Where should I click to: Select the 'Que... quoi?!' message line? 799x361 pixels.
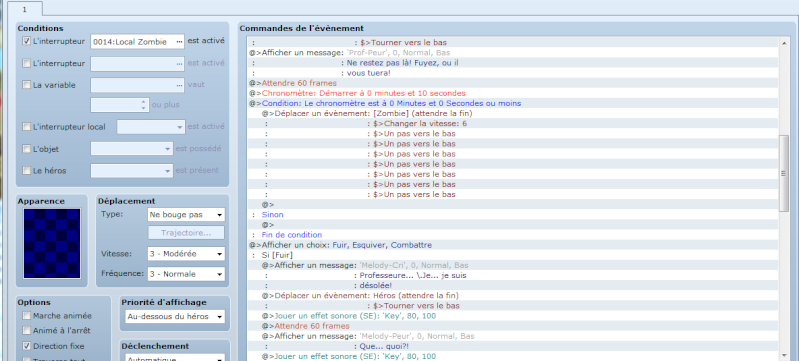(512, 346)
